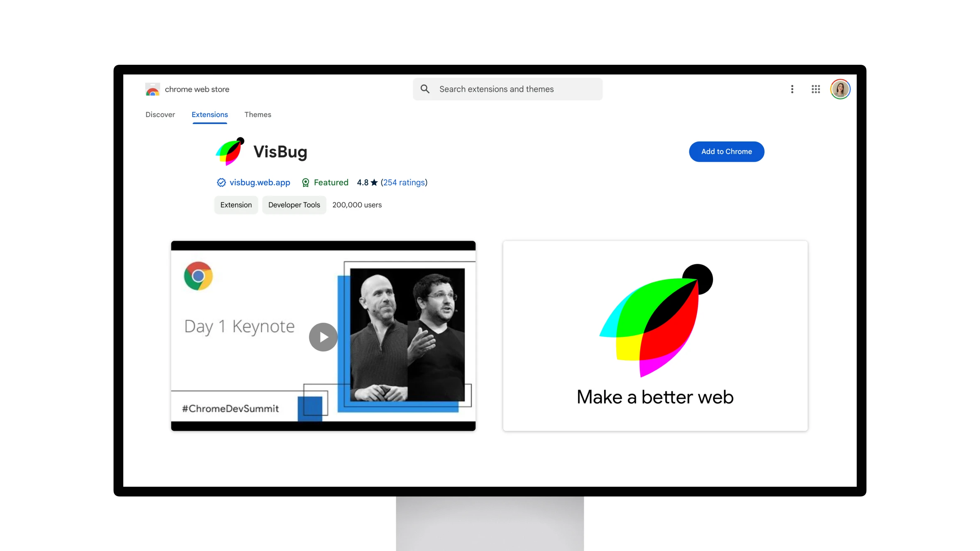Click the Featured verified badge icon
Image resolution: width=980 pixels, height=551 pixels.
(306, 182)
